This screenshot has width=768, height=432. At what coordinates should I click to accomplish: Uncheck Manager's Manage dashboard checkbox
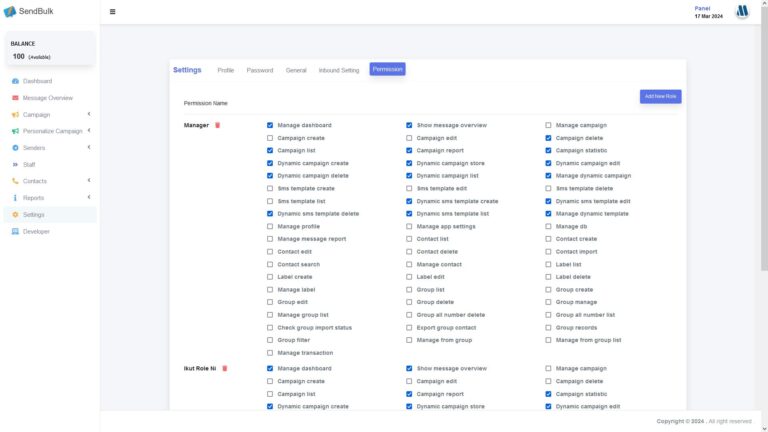click(x=270, y=125)
